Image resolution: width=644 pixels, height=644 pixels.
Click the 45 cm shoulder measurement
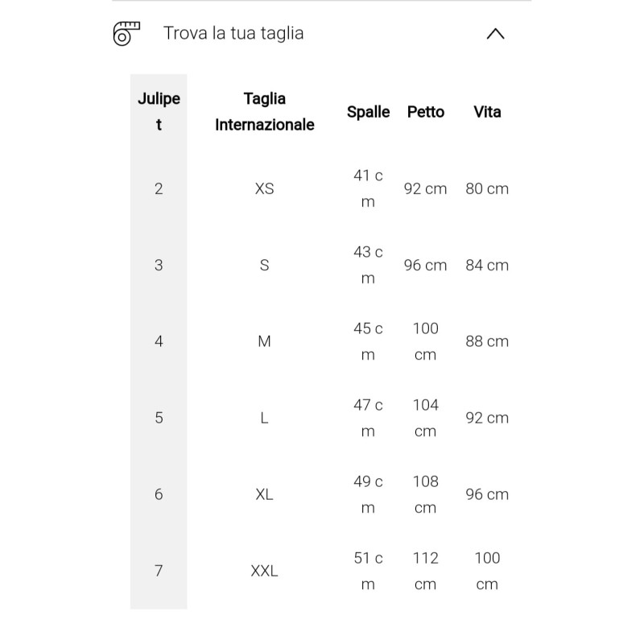[368, 341]
